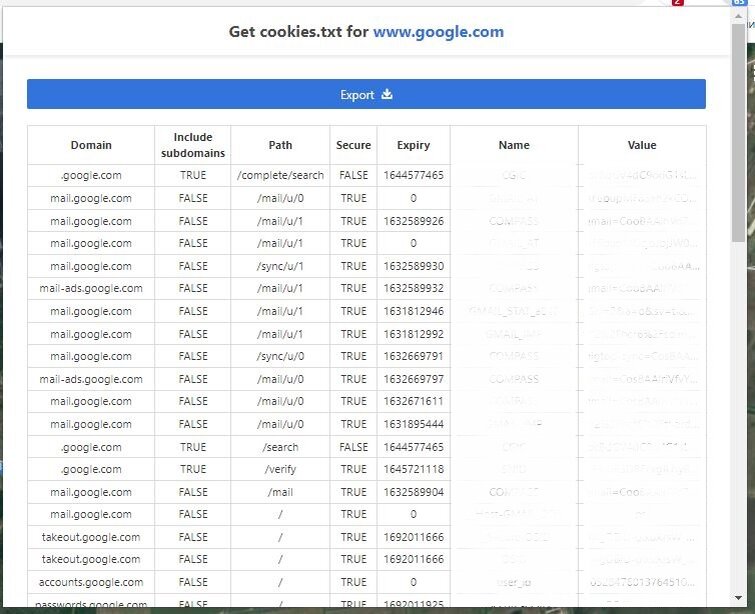Click the Name column header
755x614 pixels.
pyautogui.click(x=514, y=145)
